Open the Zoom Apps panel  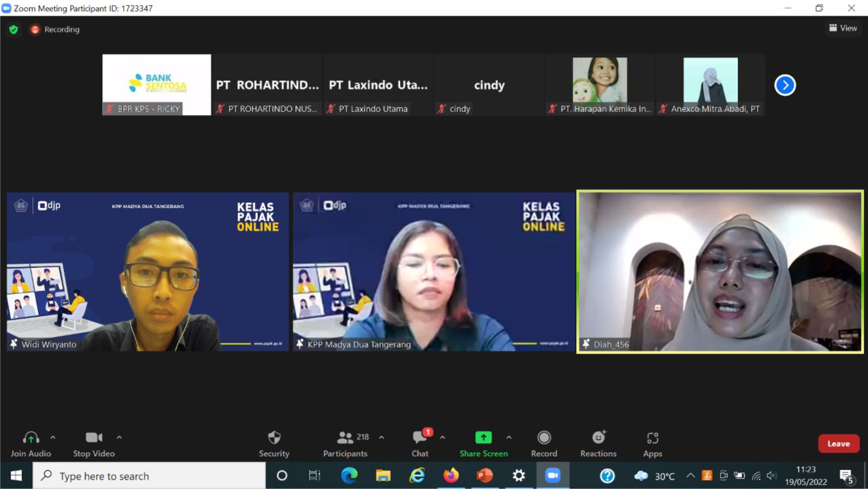652,443
